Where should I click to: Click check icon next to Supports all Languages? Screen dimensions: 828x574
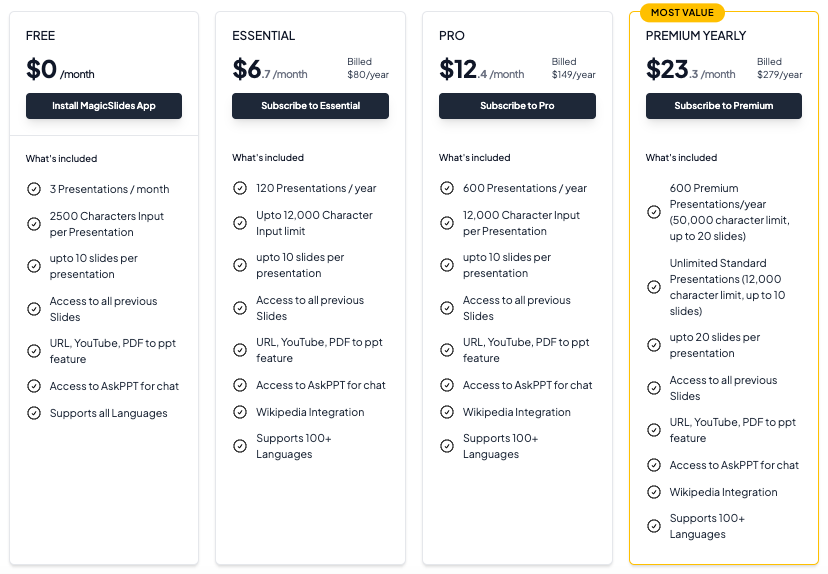34,413
